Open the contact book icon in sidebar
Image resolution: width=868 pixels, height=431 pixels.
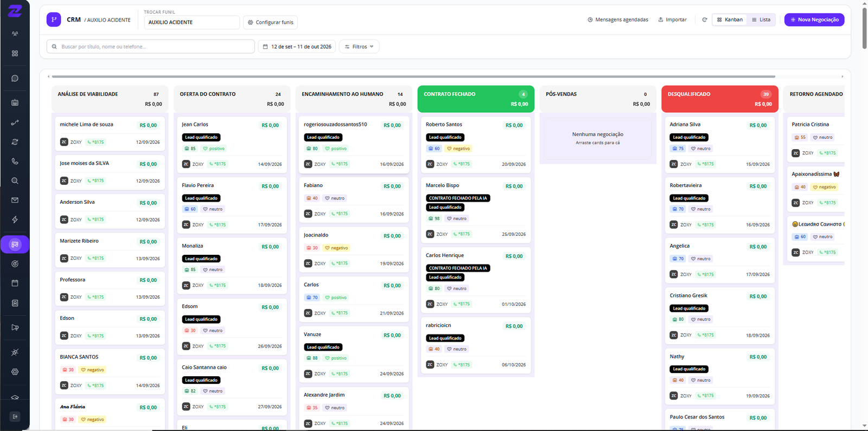click(15, 303)
